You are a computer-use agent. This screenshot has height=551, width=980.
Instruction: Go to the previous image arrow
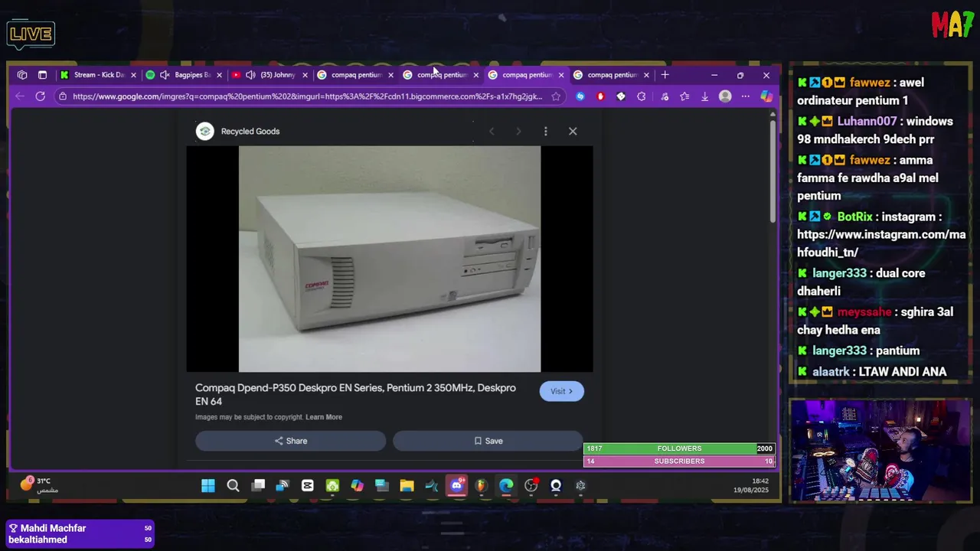click(492, 131)
